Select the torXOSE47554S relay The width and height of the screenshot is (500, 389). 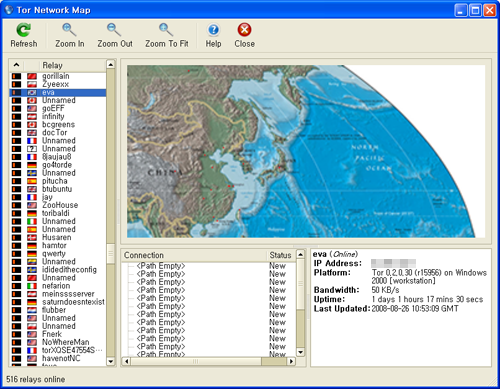pyautogui.click(x=58, y=350)
